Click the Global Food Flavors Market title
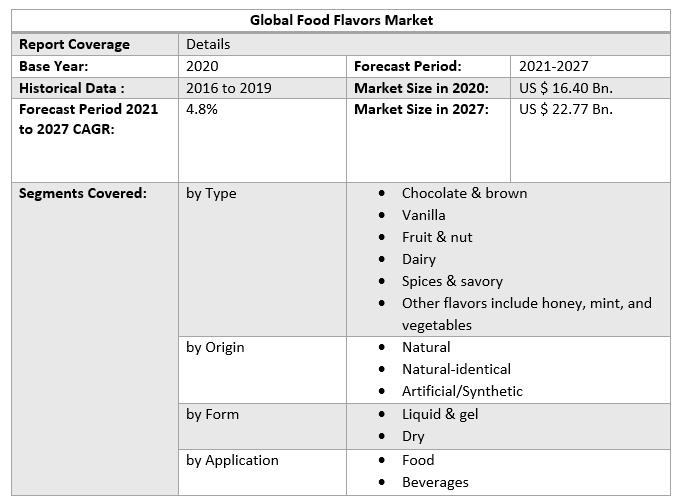The image size is (677, 502). (341, 20)
